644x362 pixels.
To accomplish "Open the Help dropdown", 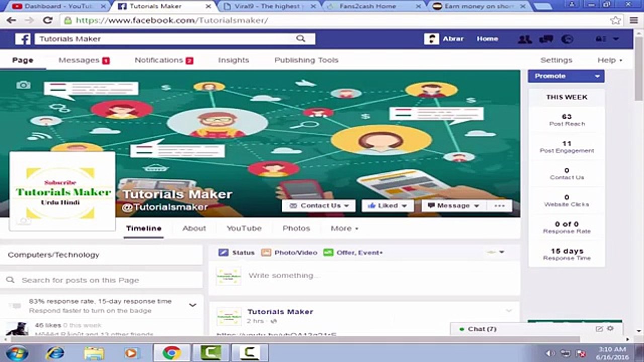I will click(610, 60).
